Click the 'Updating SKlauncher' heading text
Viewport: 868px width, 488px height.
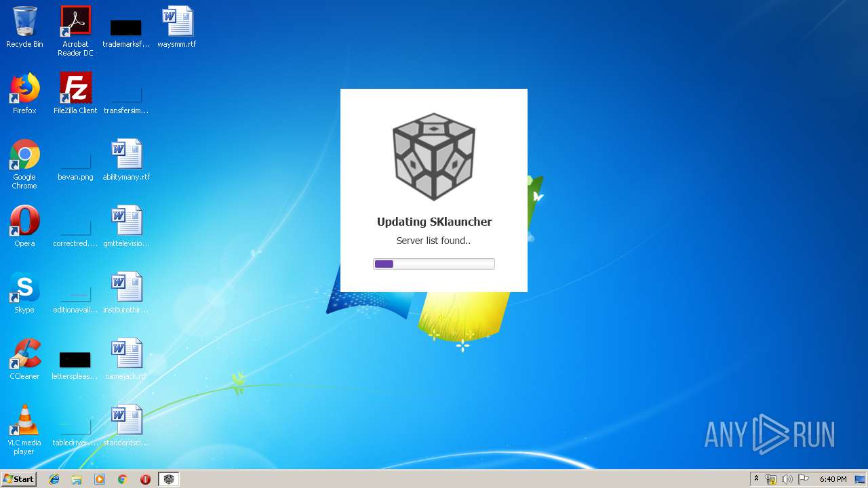434,222
